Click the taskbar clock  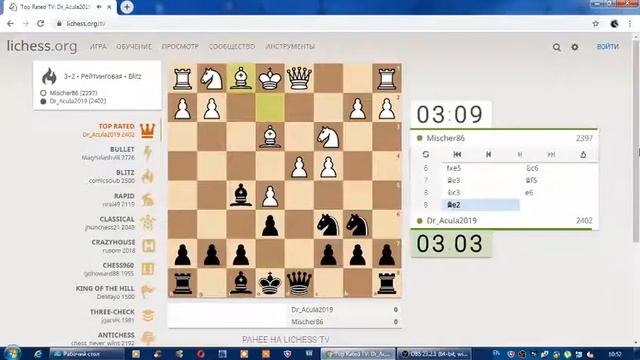(x=615, y=354)
